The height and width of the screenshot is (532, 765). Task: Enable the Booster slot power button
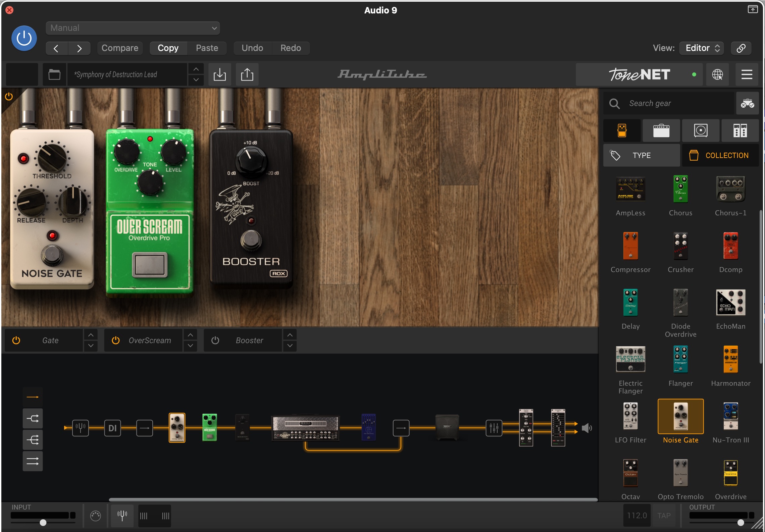point(215,340)
